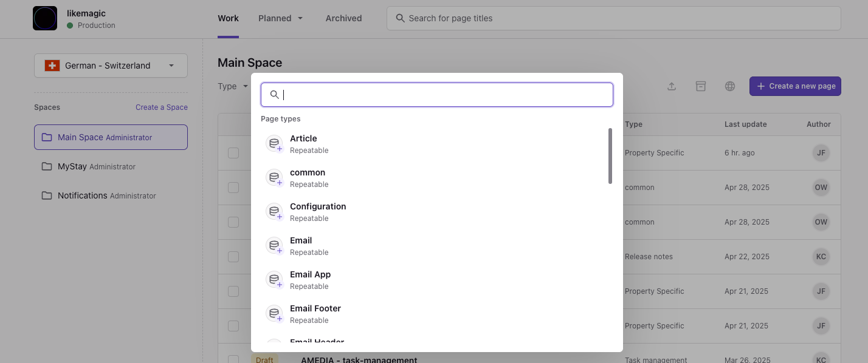Click the Configuration page type icon
868x363 pixels.
[x=275, y=212]
